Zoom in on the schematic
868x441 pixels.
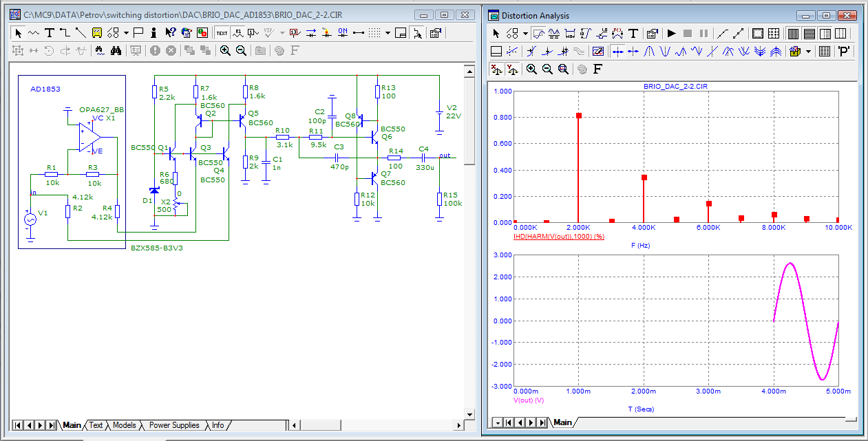[x=225, y=50]
